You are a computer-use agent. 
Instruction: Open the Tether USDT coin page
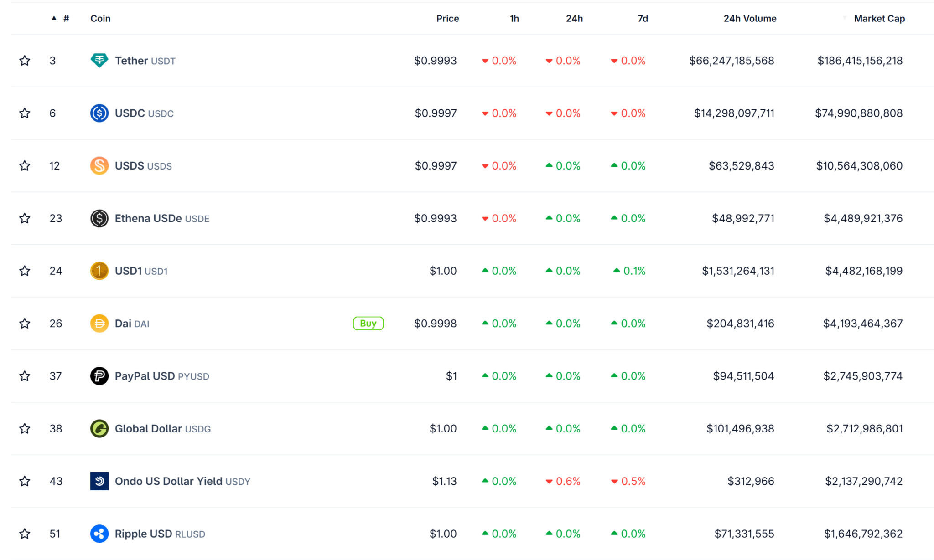click(145, 61)
